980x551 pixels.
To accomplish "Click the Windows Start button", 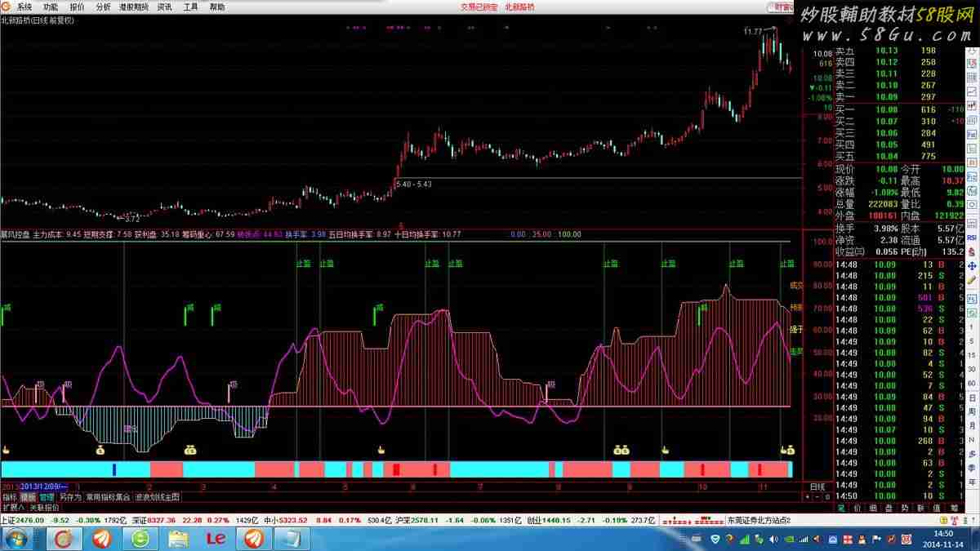I will tap(18, 539).
